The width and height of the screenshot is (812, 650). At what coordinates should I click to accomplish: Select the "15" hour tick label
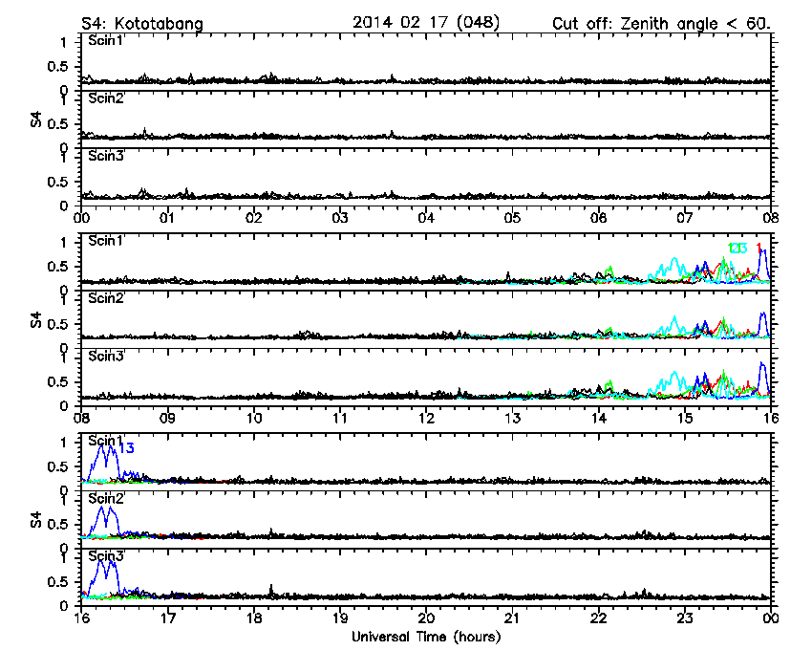(x=685, y=418)
